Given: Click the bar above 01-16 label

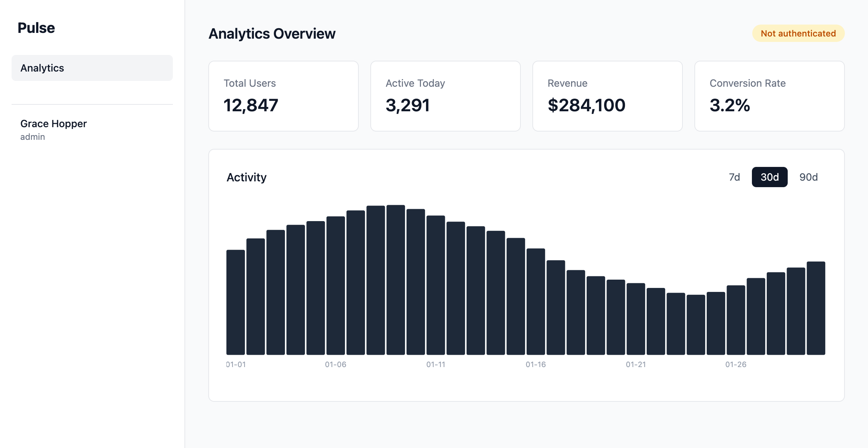Looking at the screenshot, I should coord(536,301).
